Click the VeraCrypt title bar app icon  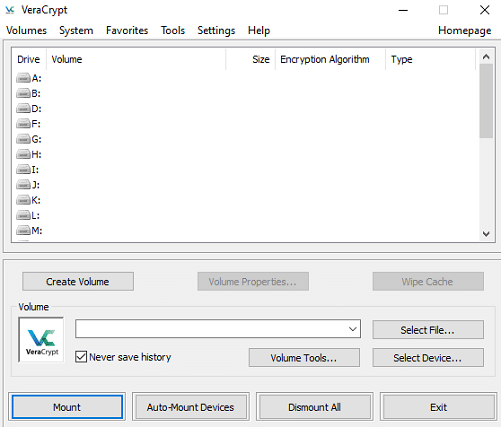[10, 10]
